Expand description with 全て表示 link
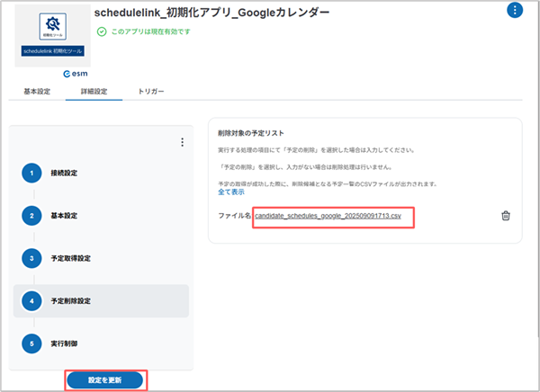540x392 pixels. coord(231,192)
